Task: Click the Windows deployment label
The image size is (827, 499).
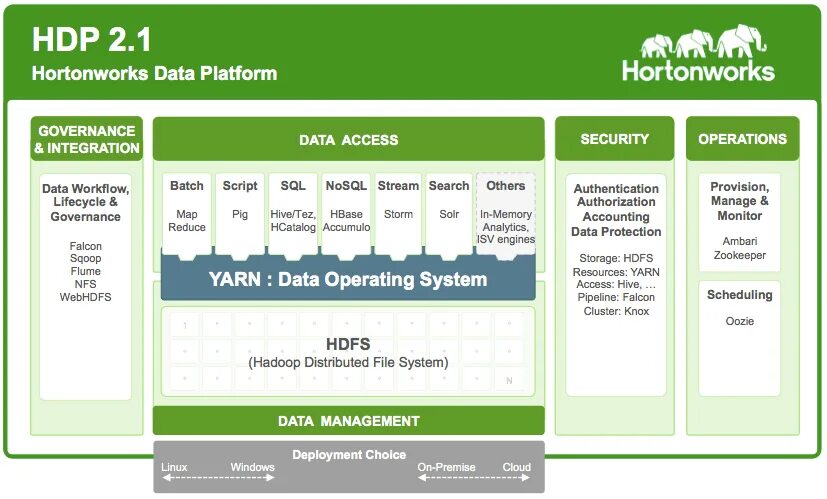Action: [252, 467]
